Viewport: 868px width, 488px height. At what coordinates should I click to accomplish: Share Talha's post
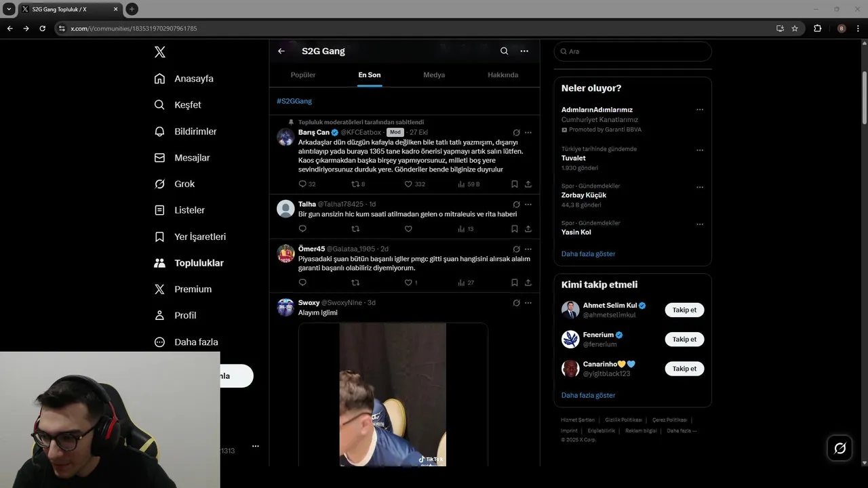click(528, 228)
